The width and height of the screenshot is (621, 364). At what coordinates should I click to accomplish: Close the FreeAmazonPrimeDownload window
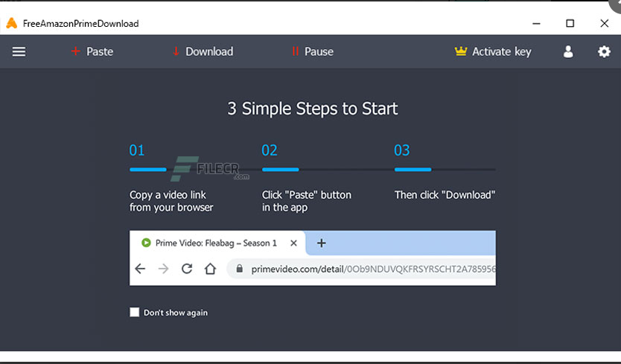(x=605, y=23)
